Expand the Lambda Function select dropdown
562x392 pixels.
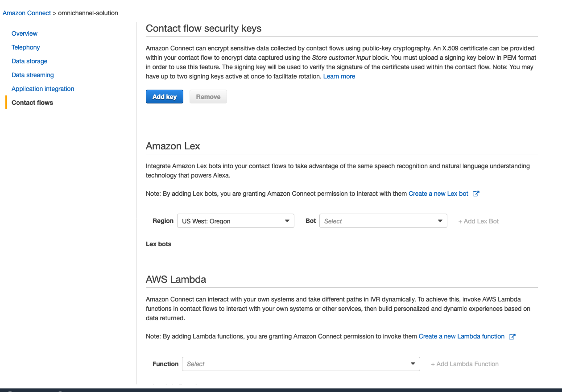301,364
